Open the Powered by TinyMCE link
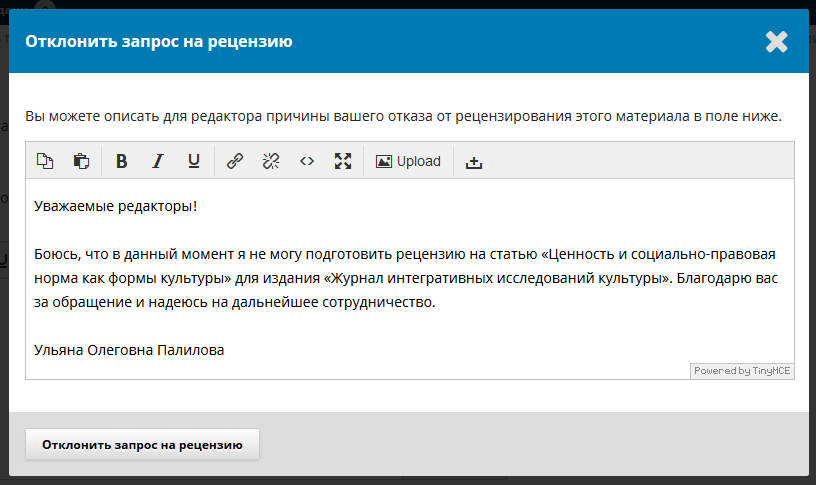The height and width of the screenshot is (485, 816). [742, 371]
